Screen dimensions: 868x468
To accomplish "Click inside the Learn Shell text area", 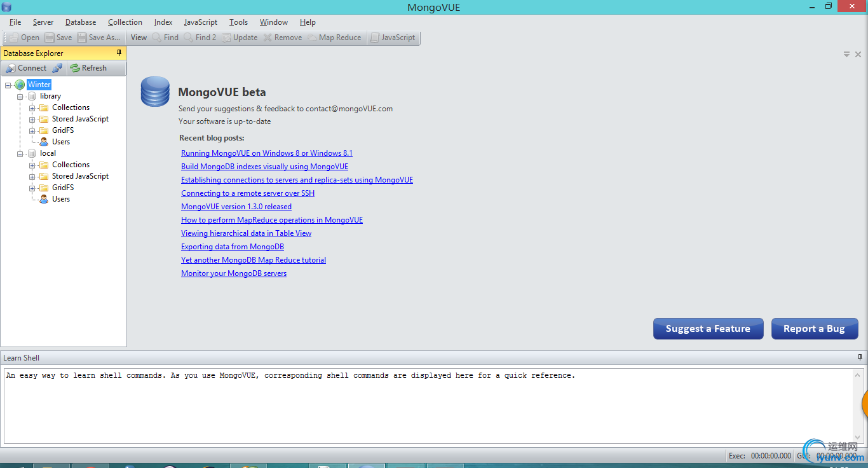I will coord(429,406).
